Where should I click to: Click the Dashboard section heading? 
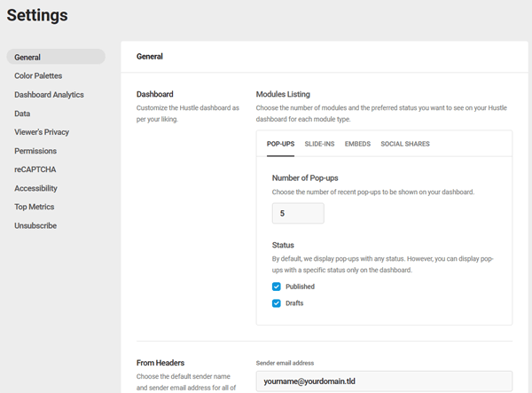pos(154,94)
